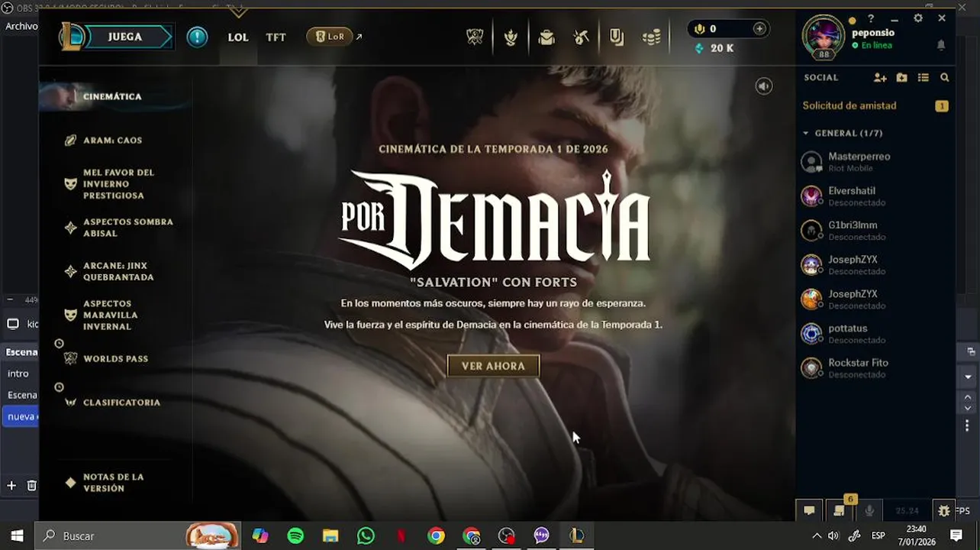Viewport: 980px width, 550px height.
Task: Toggle the cinematic sound speaker icon
Action: tap(764, 86)
